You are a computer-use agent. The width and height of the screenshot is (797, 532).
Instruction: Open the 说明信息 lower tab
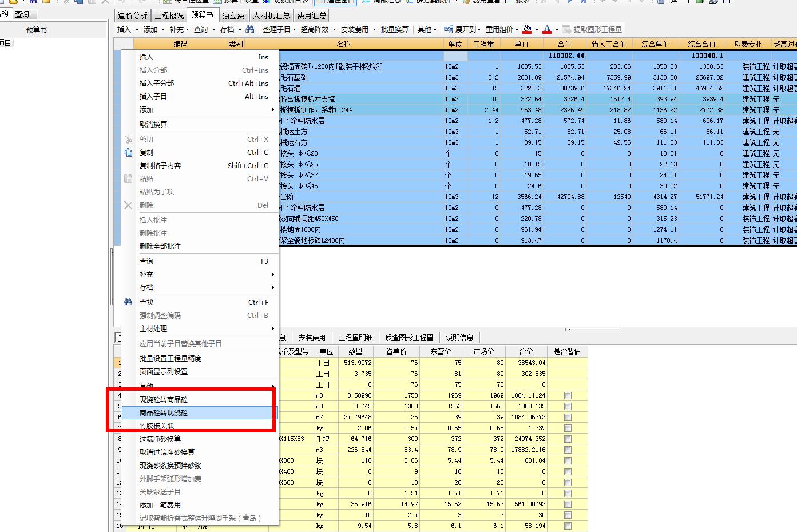click(459, 338)
